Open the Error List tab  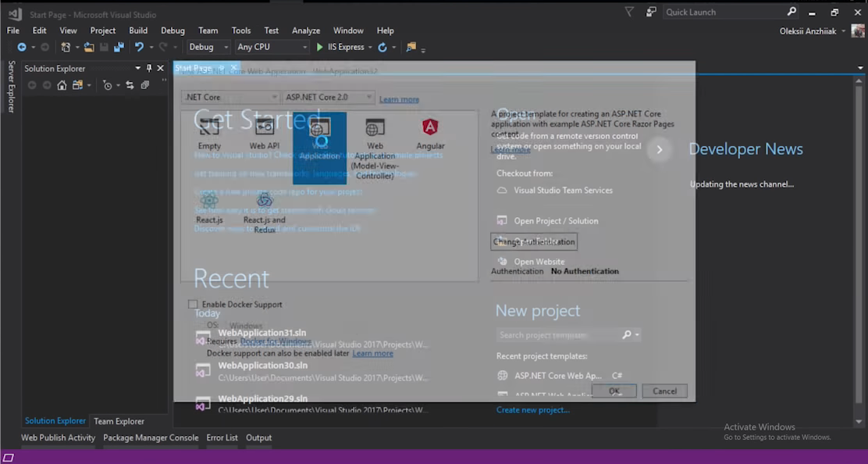tap(222, 437)
